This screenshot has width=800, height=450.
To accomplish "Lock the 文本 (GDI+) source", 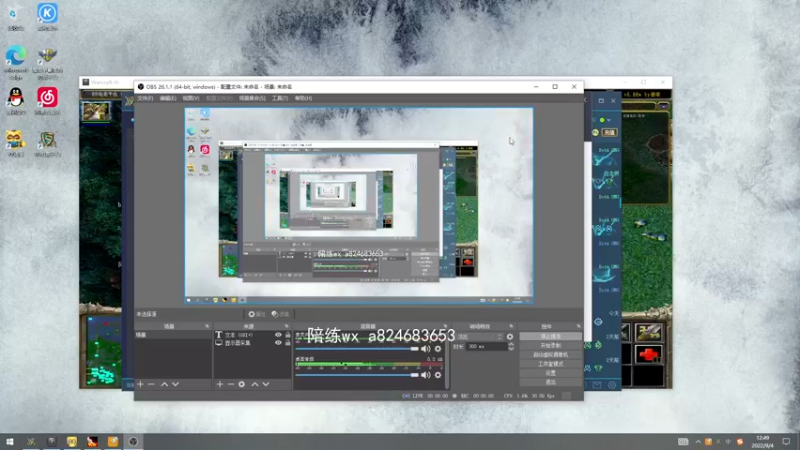I will click(288, 335).
